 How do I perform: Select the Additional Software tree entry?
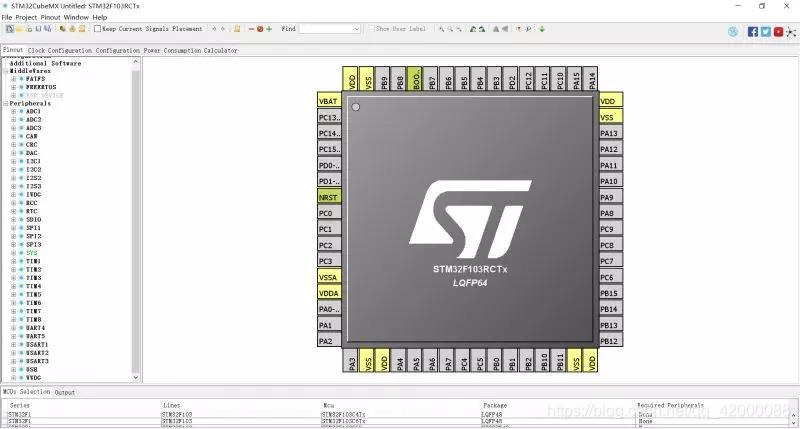tap(45, 63)
